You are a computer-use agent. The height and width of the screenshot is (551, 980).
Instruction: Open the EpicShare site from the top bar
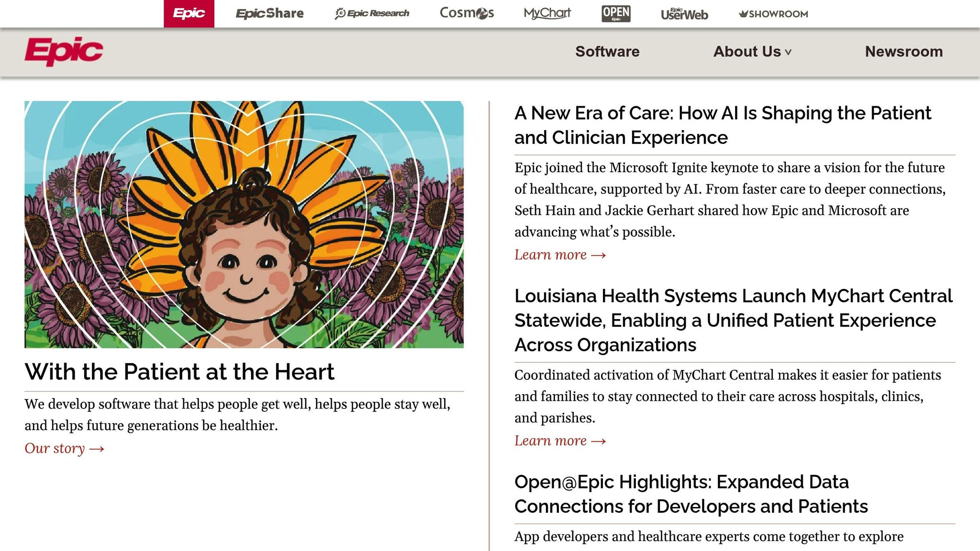pyautogui.click(x=269, y=13)
